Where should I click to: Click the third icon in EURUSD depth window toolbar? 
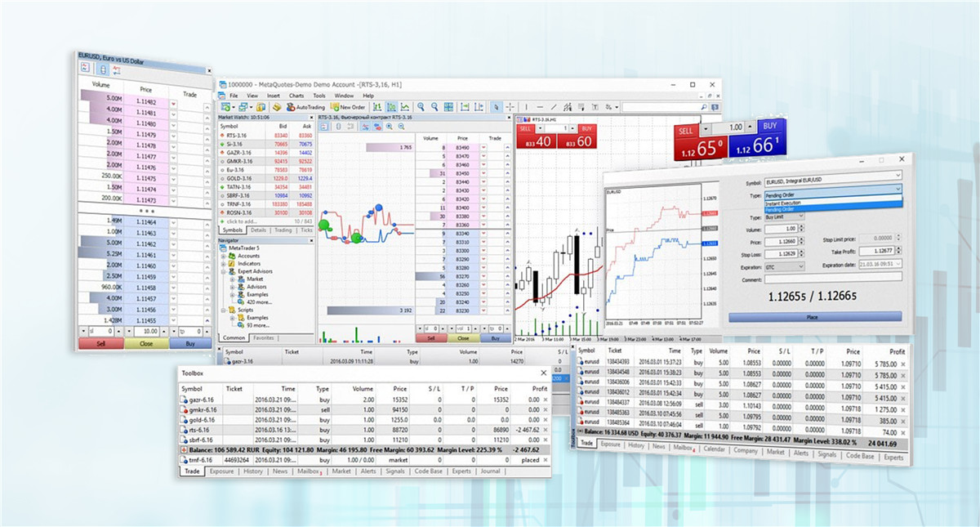click(117, 70)
